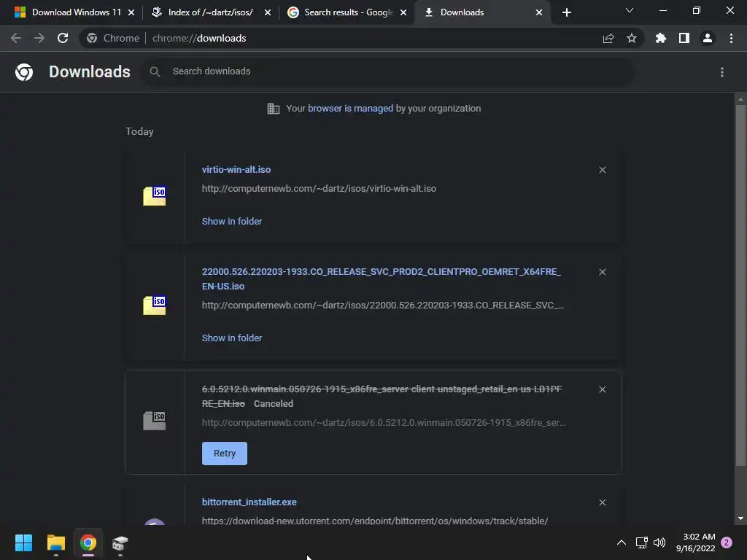The height and width of the screenshot is (560, 747).
Task: Click the virtio-win-alt.iso source URL
Action: pyautogui.click(x=319, y=189)
